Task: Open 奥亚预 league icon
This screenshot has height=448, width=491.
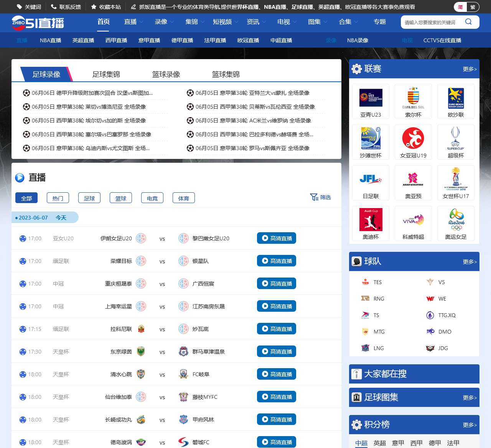Action: [413, 179]
